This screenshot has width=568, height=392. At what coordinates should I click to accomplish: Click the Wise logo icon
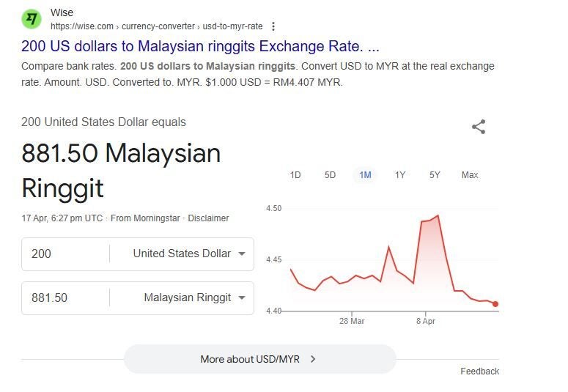coord(32,19)
